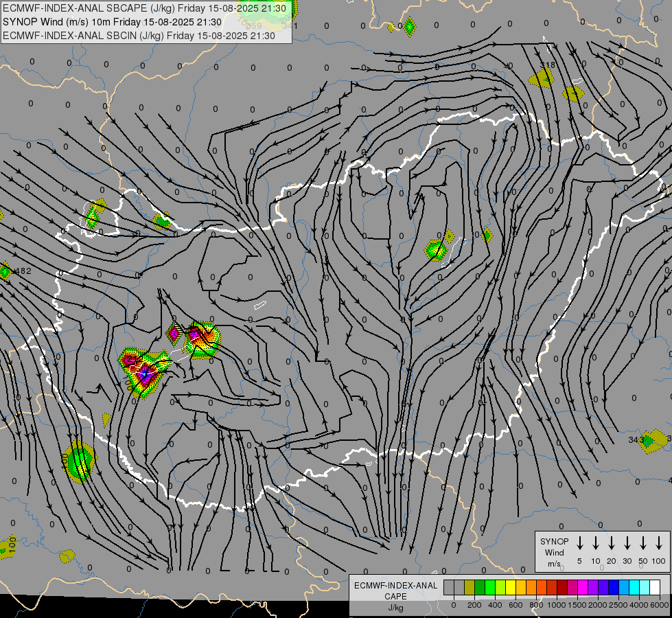This screenshot has height=618, width=672.
Task: Pick the olive swatch in CAPE legend
Action: point(470,587)
